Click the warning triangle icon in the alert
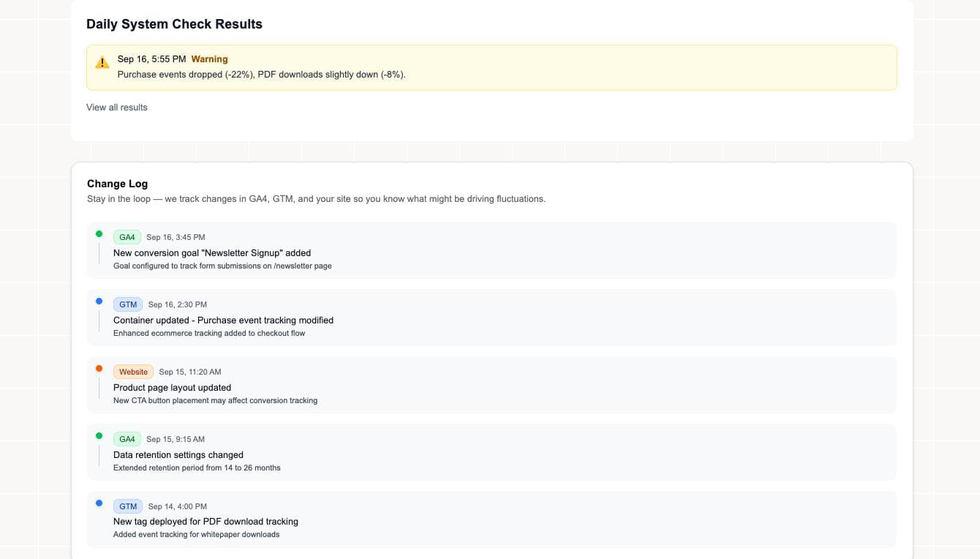Image resolution: width=980 pixels, height=559 pixels. click(102, 63)
